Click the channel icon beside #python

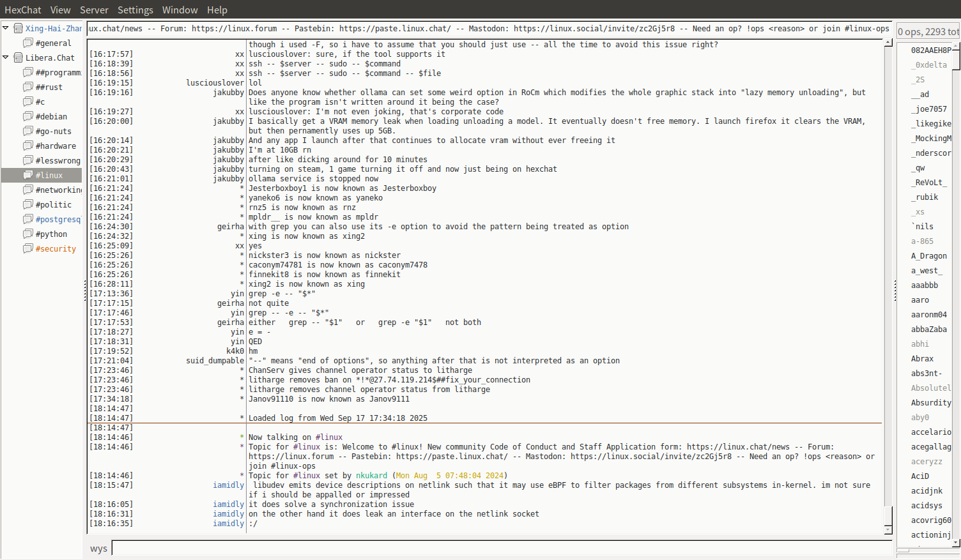click(x=28, y=234)
